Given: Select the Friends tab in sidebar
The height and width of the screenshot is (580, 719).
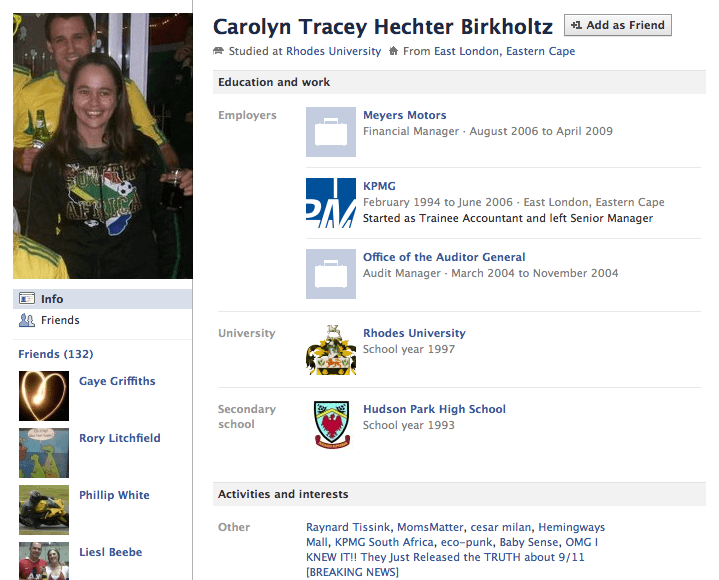Looking at the screenshot, I should pos(102,320).
